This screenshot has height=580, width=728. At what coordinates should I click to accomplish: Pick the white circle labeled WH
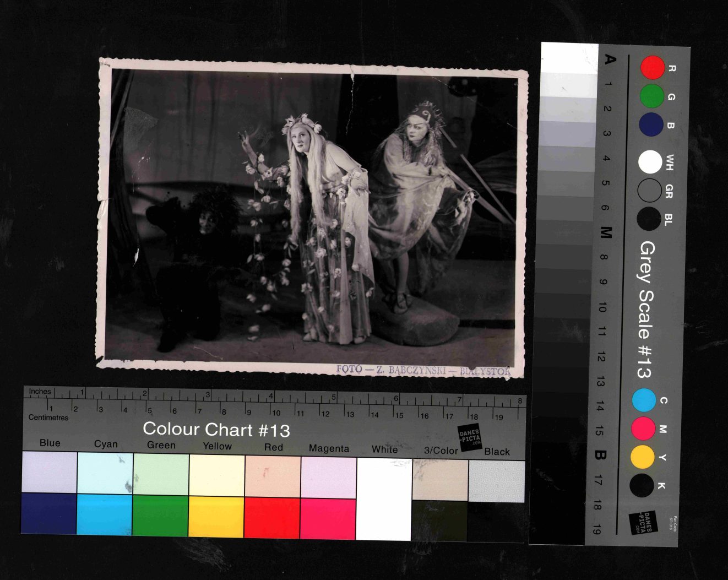[650, 162]
